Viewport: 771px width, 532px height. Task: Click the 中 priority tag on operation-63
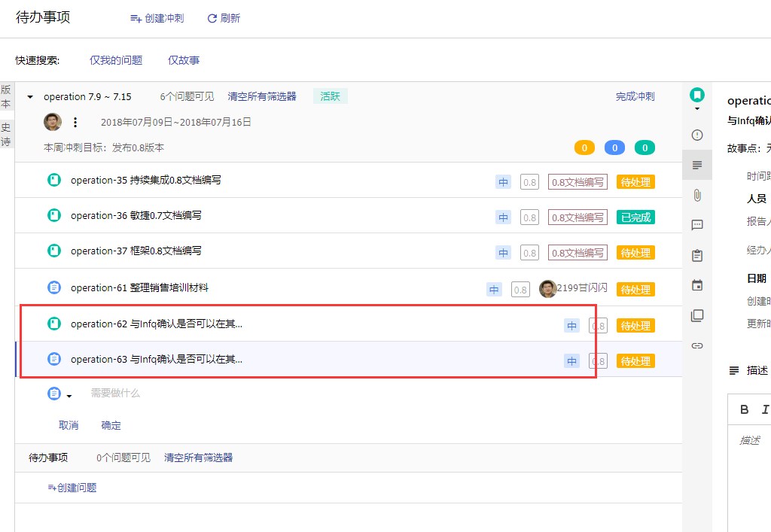pos(571,360)
